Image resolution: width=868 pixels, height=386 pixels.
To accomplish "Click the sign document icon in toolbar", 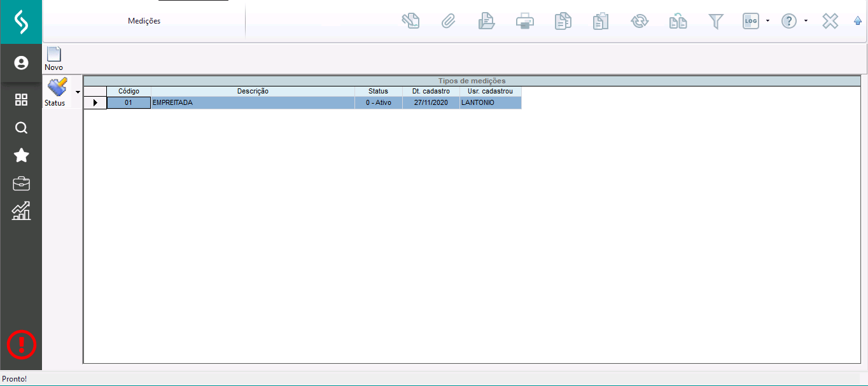I will (x=410, y=21).
